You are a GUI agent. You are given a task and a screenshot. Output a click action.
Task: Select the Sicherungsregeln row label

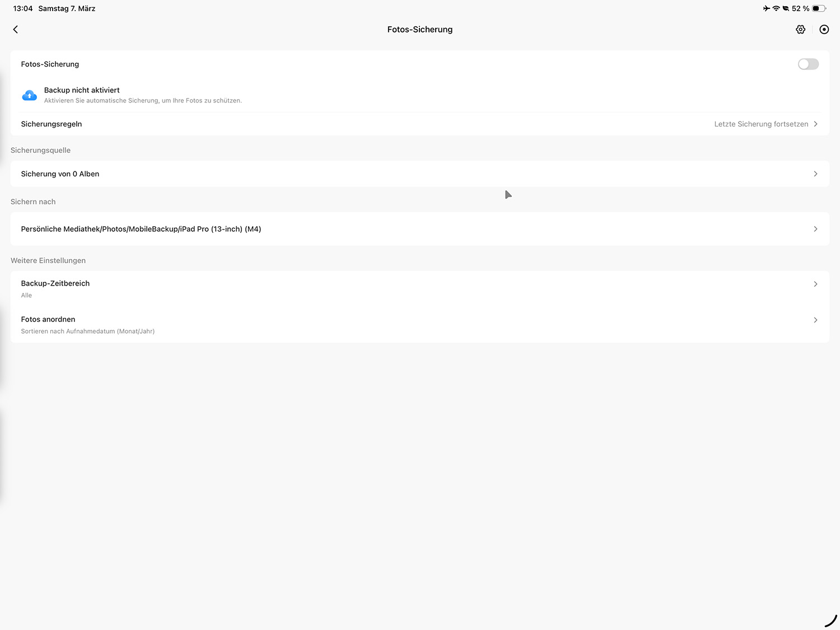52,124
